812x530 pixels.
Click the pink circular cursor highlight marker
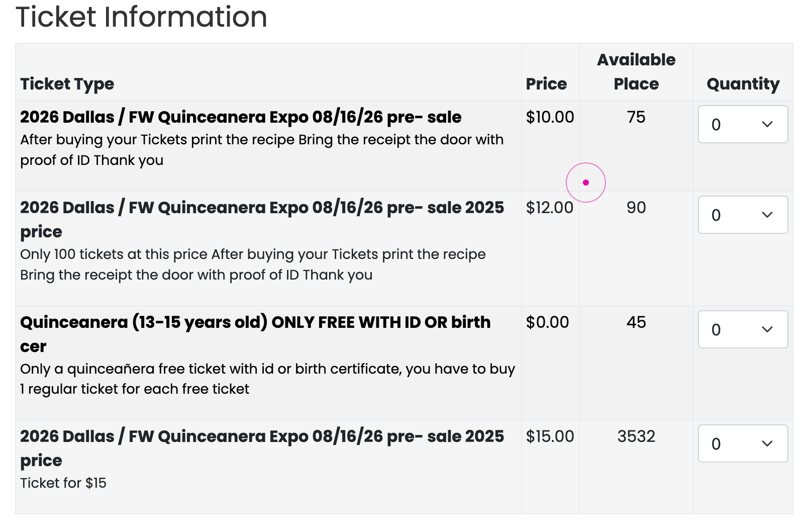click(x=586, y=182)
